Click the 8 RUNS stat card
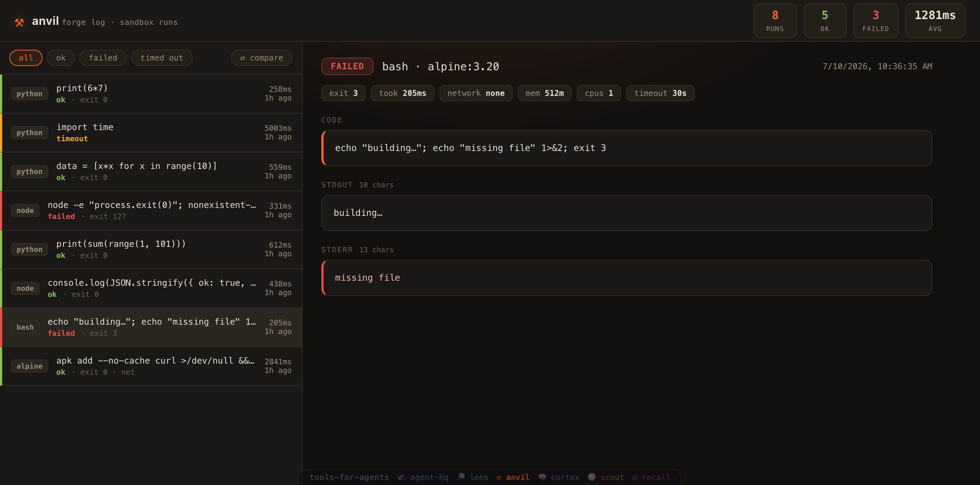Screen dimensions: 980x485 (775, 21)
